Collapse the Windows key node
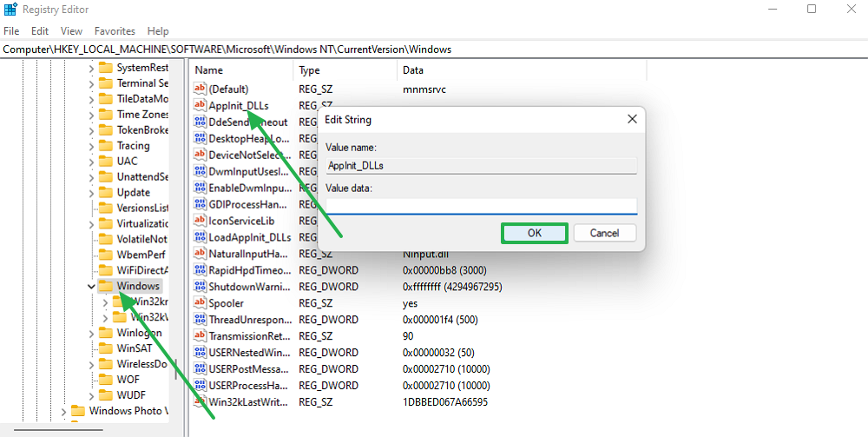868x437 pixels. (x=91, y=287)
